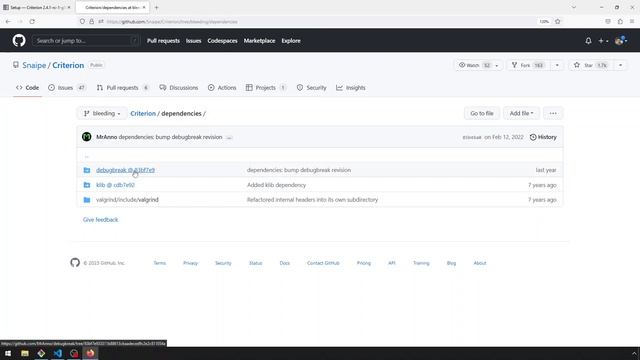Expand the Watch options dropdown arrow
Image resolution: width=640 pixels, height=360 pixels.
click(497, 65)
